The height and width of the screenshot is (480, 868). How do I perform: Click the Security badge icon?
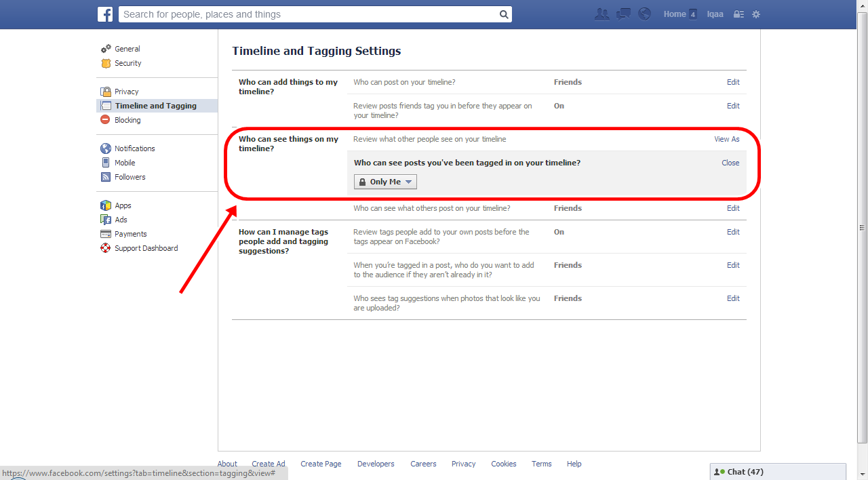point(106,63)
